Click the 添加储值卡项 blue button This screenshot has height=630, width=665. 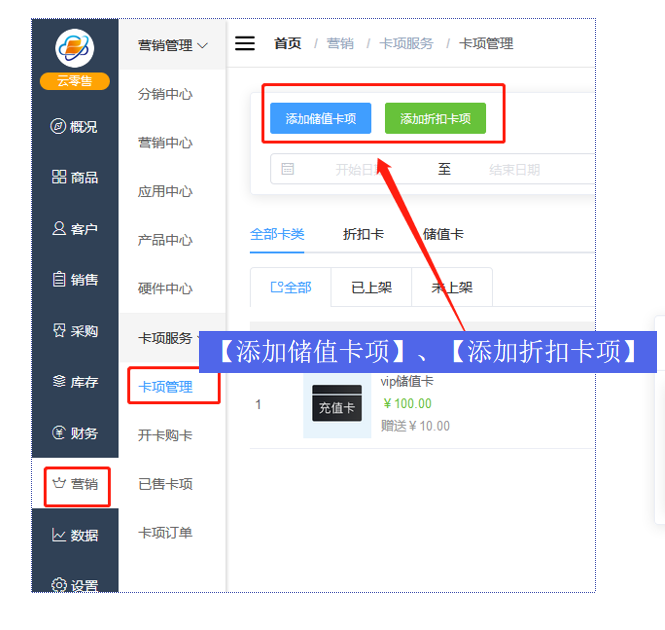click(321, 118)
